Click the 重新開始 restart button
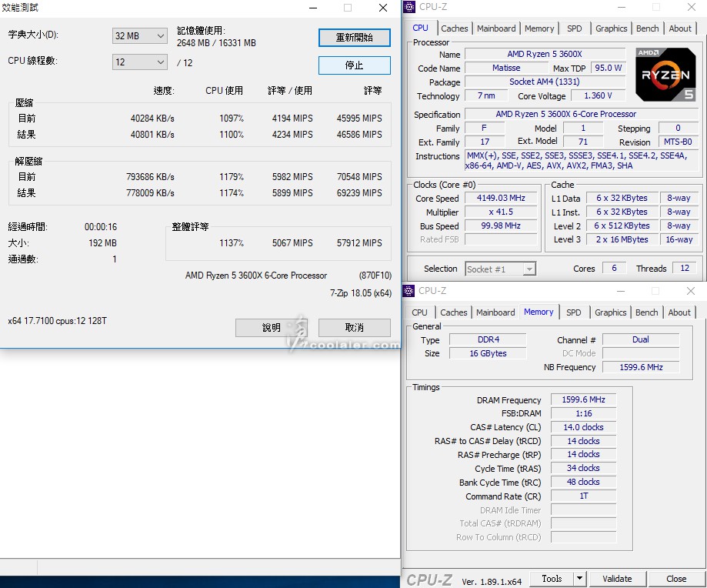The height and width of the screenshot is (588, 707). [355, 38]
